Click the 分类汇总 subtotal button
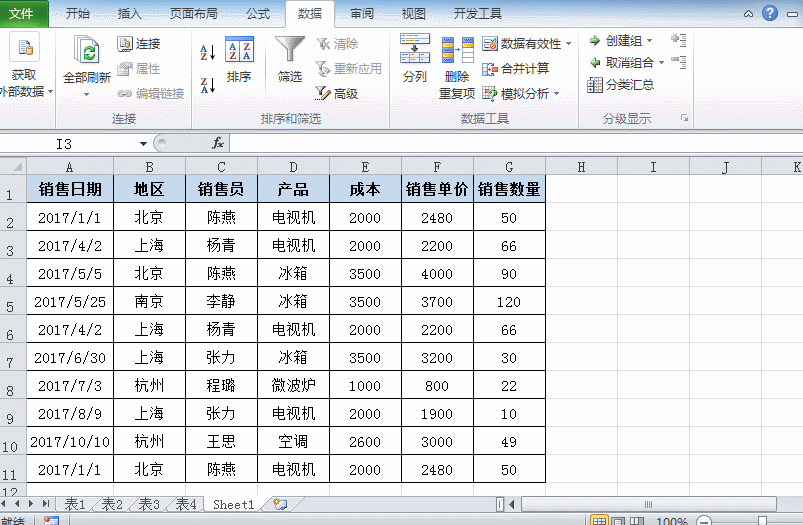Viewport: 803px width, 525px height. coord(621,85)
